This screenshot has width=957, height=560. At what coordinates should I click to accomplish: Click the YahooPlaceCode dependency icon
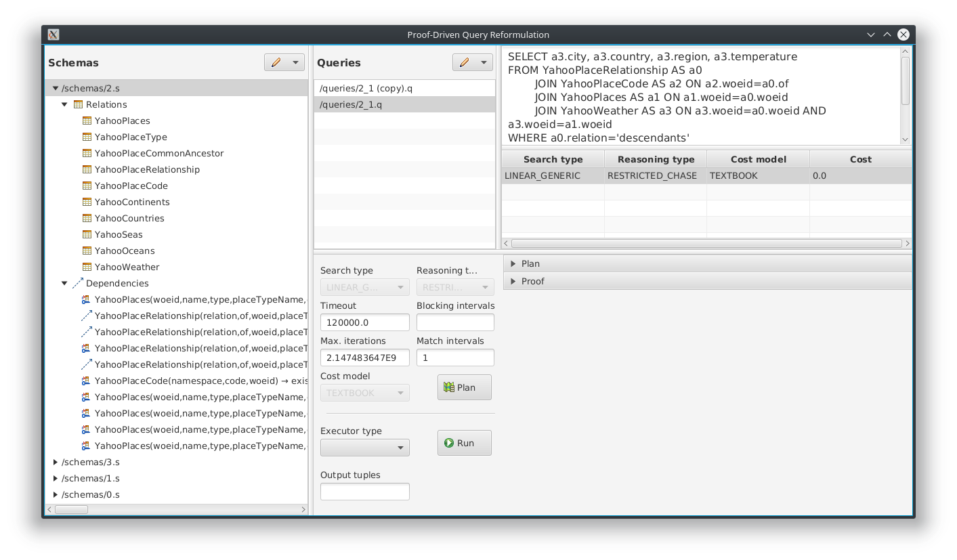point(87,381)
